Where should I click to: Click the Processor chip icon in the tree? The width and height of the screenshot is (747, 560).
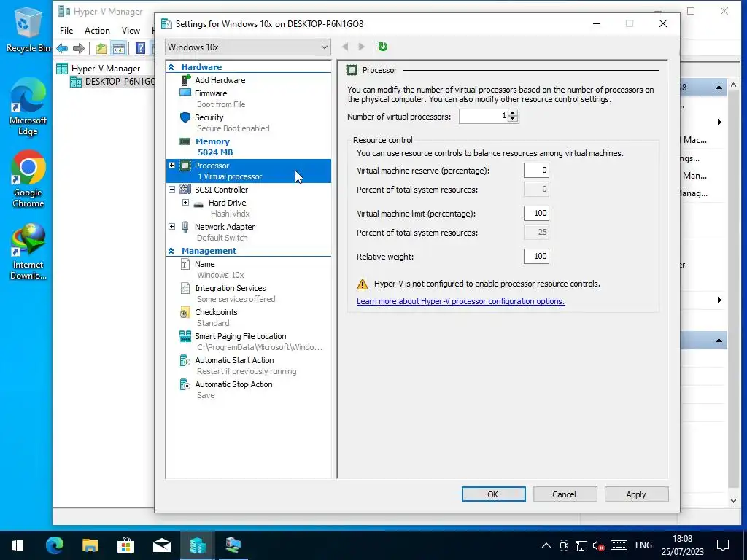(185, 166)
